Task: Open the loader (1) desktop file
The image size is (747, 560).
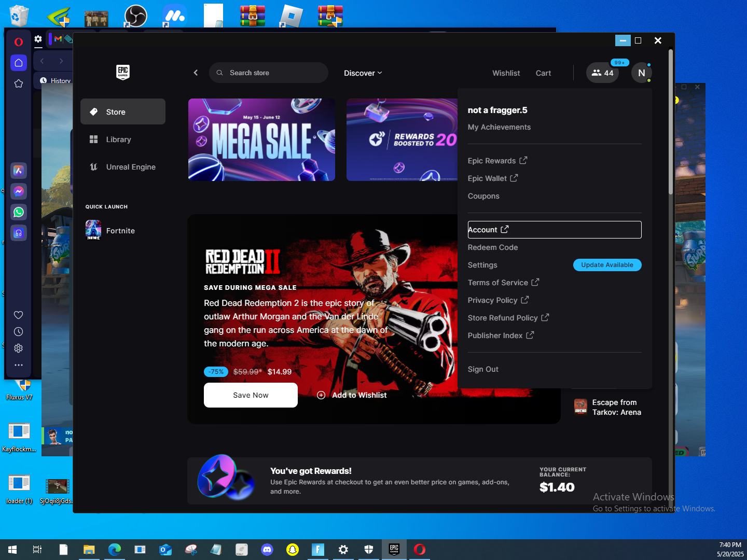Action: pos(19,489)
